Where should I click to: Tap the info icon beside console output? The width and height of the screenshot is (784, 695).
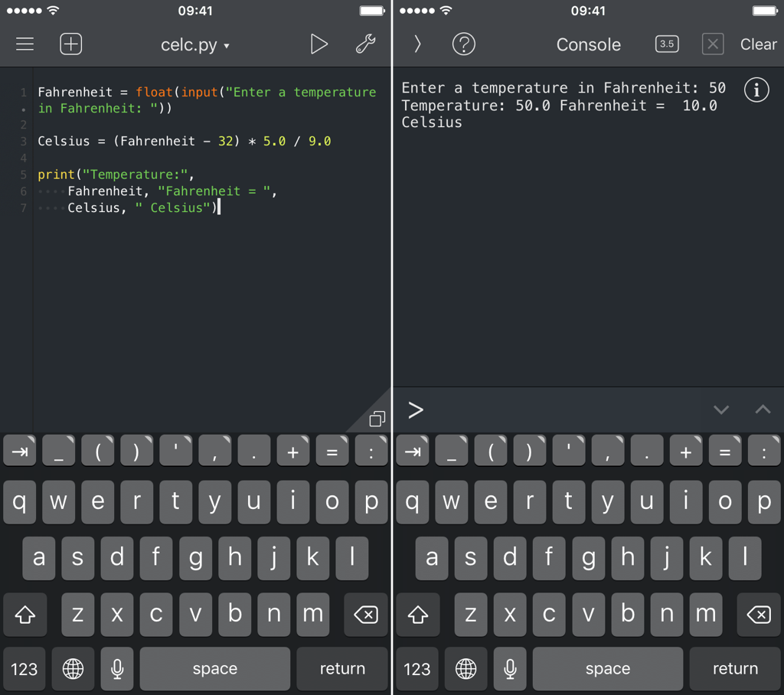(756, 90)
